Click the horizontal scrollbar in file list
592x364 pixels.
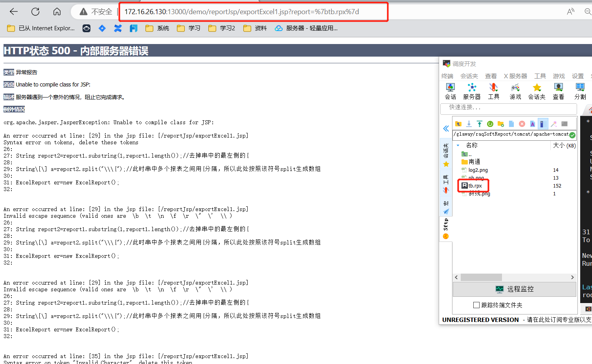coord(481,277)
